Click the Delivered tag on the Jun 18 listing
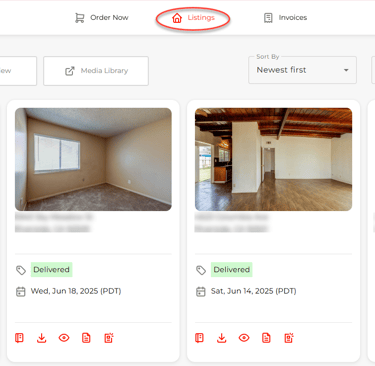The image size is (375, 366). [x=52, y=270]
